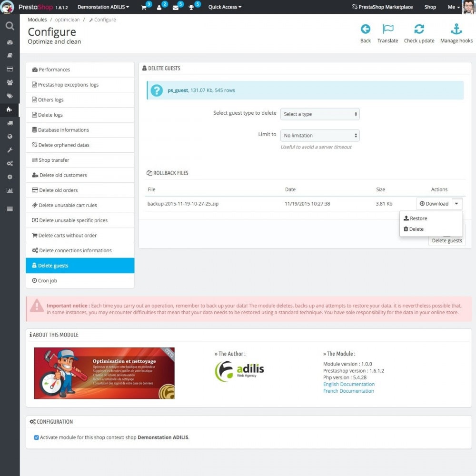The height and width of the screenshot is (476, 476).
Task: Click the modules puzzle icon in sidebar
Action: click(x=10, y=109)
